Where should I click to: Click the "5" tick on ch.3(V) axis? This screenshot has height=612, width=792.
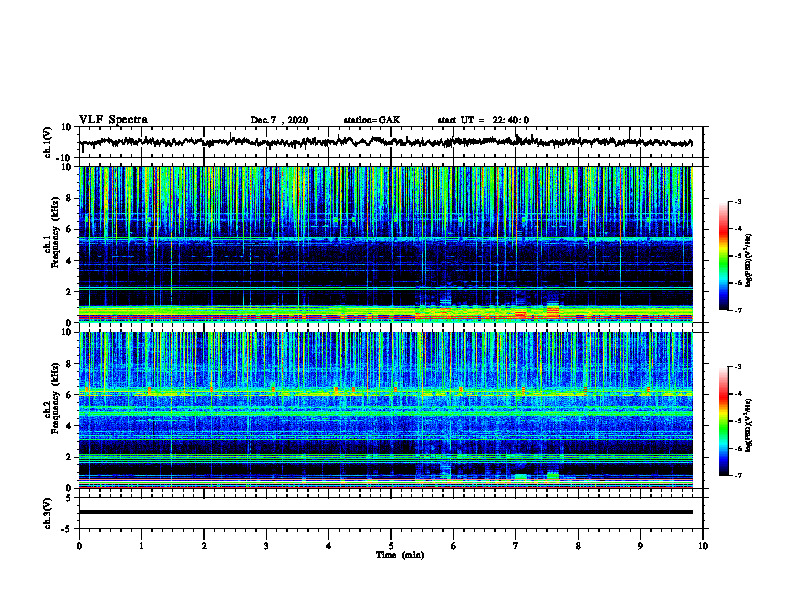tap(70, 498)
